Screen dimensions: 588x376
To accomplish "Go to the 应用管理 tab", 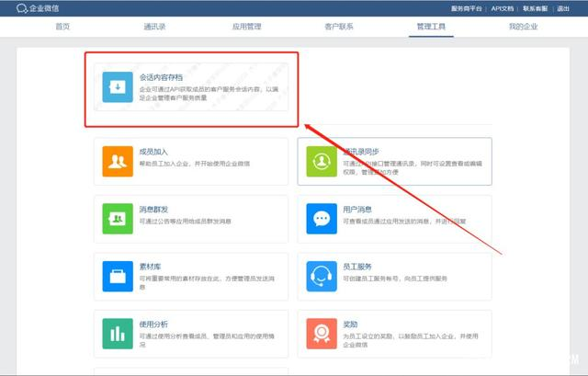I will coord(247,27).
